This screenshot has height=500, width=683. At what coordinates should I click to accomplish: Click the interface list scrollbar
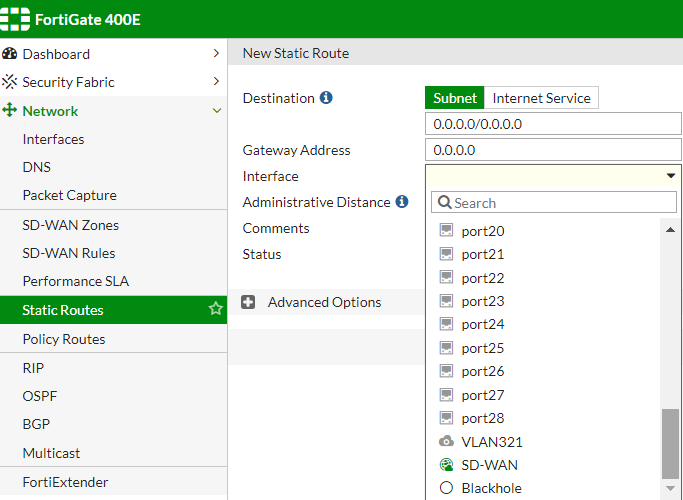[670, 440]
